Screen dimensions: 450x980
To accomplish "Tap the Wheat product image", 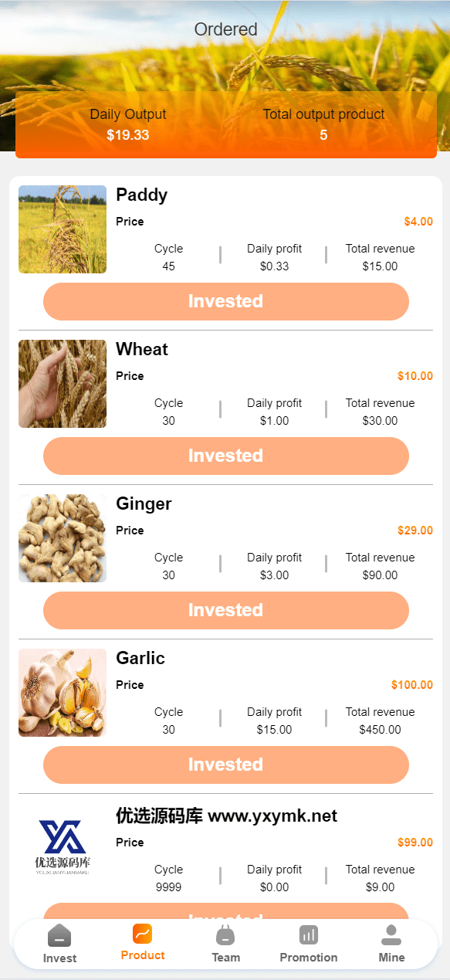I will tap(63, 384).
